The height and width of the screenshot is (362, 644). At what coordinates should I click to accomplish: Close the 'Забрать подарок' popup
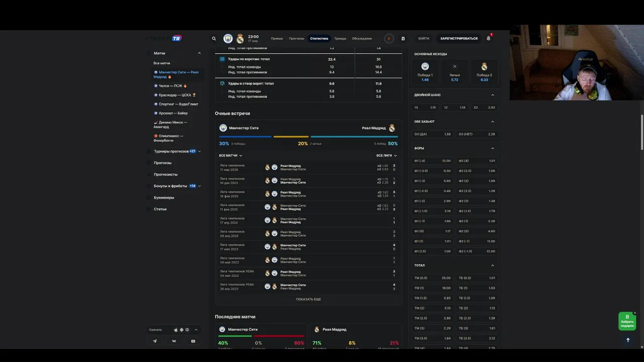pos(635,313)
